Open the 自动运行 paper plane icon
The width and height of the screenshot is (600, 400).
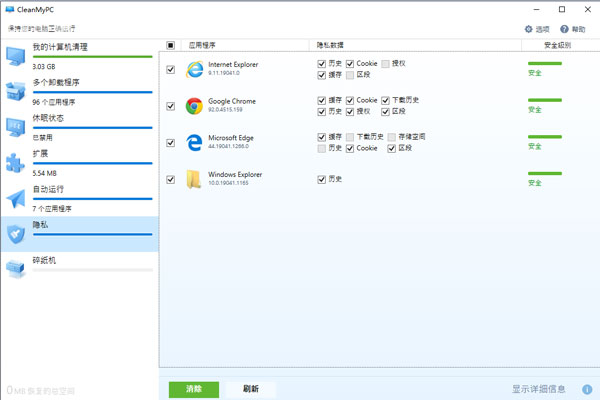click(x=16, y=198)
